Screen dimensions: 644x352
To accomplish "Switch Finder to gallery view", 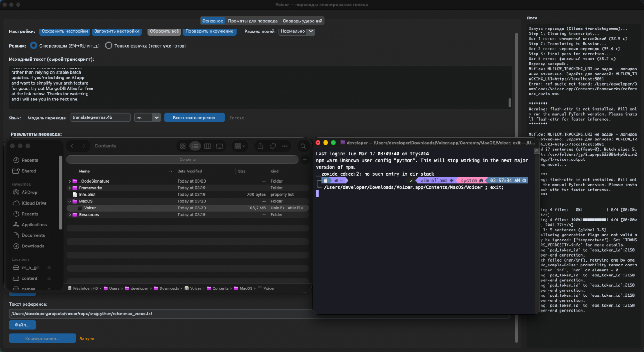I will pyautogui.click(x=220, y=146).
